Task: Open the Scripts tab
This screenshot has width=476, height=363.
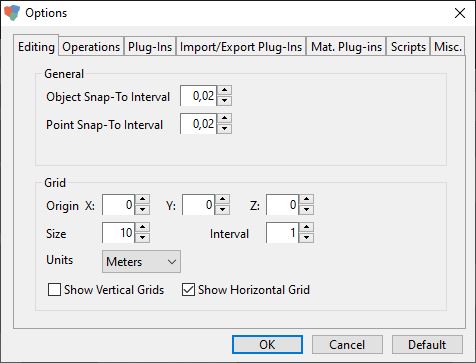Action: click(408, 47)
